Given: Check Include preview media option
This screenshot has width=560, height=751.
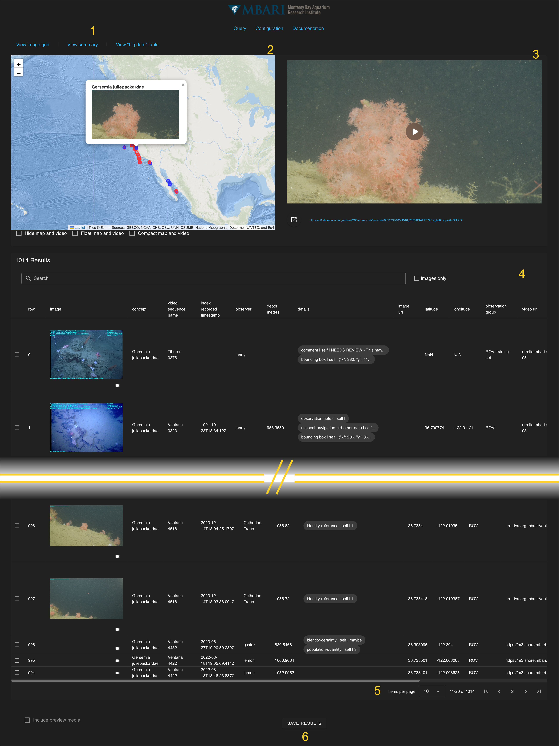Looking at the screenshot, I should pos(27,720).
